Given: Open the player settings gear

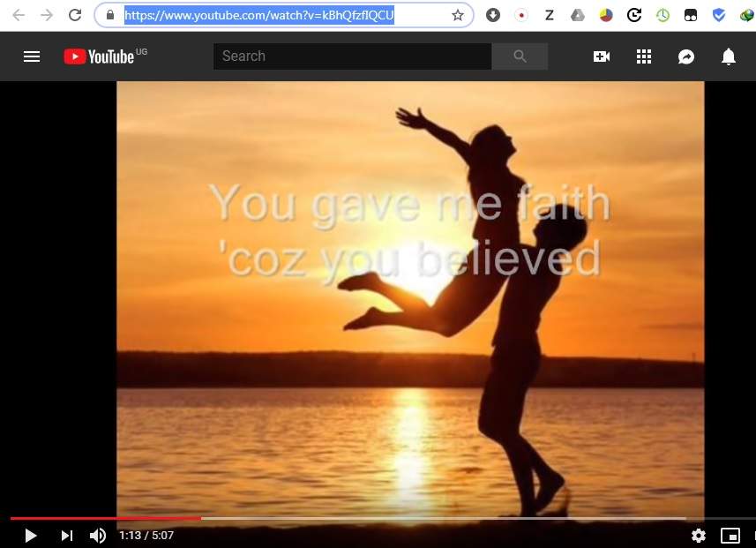Looking at the screenshot, I should point(699,536).
